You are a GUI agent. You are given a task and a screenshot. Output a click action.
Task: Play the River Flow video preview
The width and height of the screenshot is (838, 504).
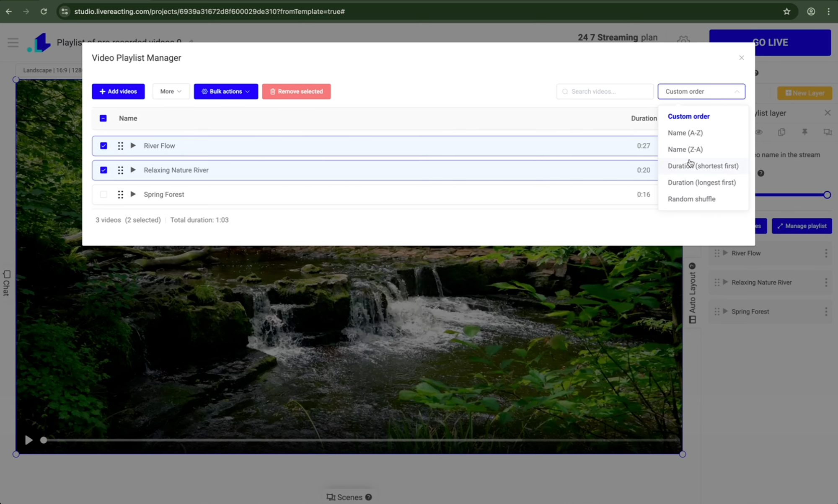(x=133, y=146)
